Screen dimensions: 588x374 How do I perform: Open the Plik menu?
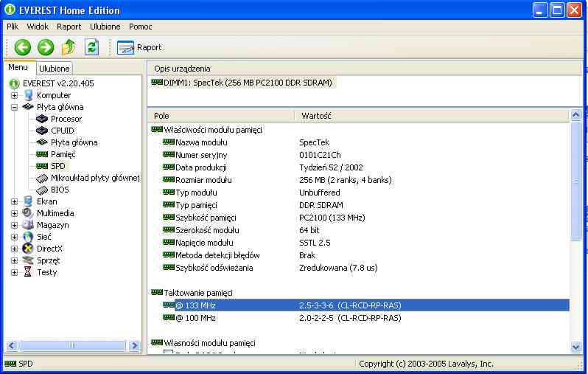(13, 27)
